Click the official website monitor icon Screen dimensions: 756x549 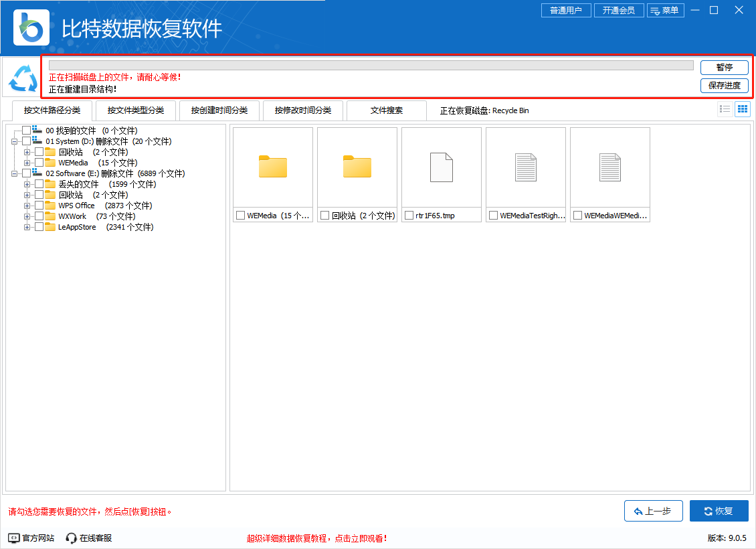pyautogui.click(x=14, y=538)
